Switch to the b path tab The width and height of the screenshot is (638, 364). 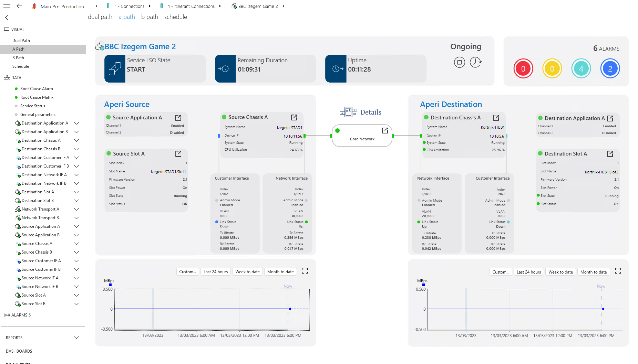coord(150,17)
